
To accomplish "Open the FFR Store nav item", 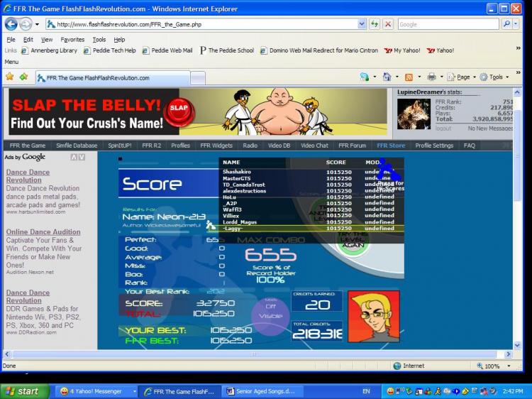I will 391,146.
